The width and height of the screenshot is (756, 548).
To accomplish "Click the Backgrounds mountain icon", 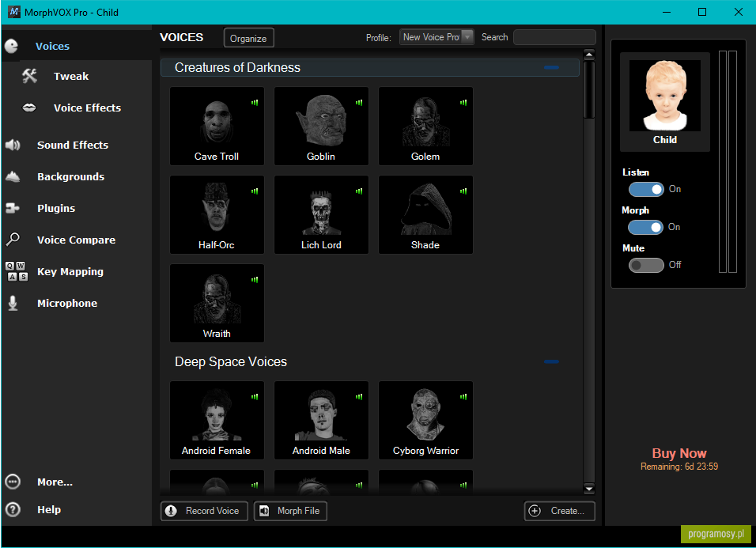I will pyautogui.click(x=13, y=176).
